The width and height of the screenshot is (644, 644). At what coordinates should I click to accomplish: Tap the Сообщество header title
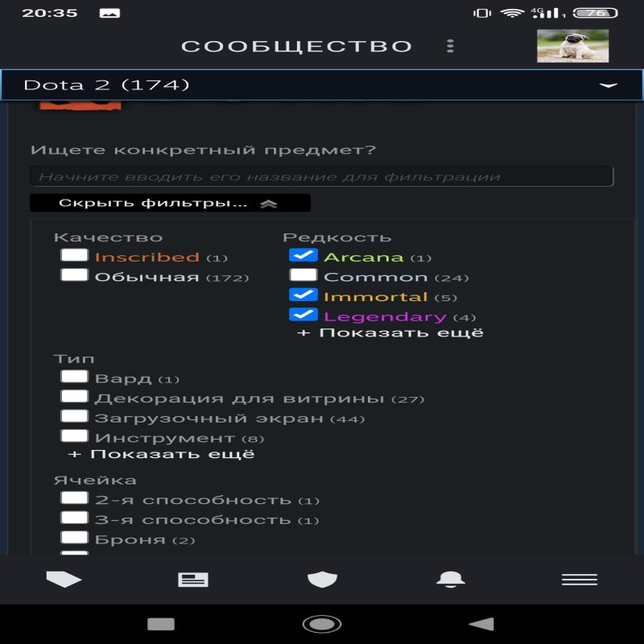click(296, 46)
